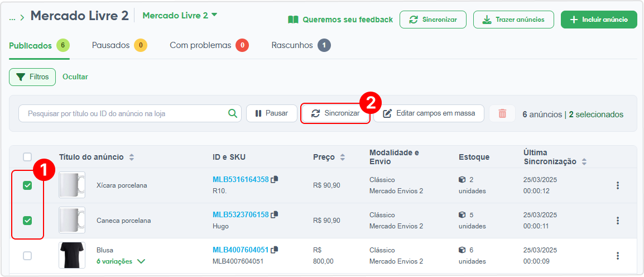Uncheck the Xícara porcelana checkbox
Image resolution: width=644 pixels, height=277 pixels.
(x=27, y=186)
